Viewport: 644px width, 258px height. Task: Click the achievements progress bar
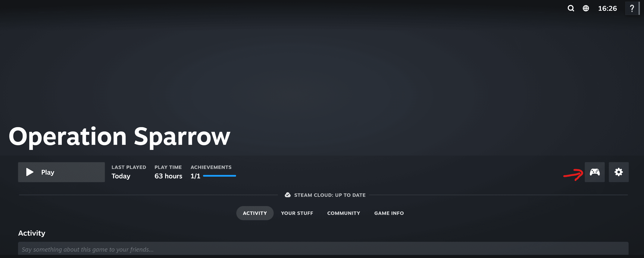[x=220, y=176]
